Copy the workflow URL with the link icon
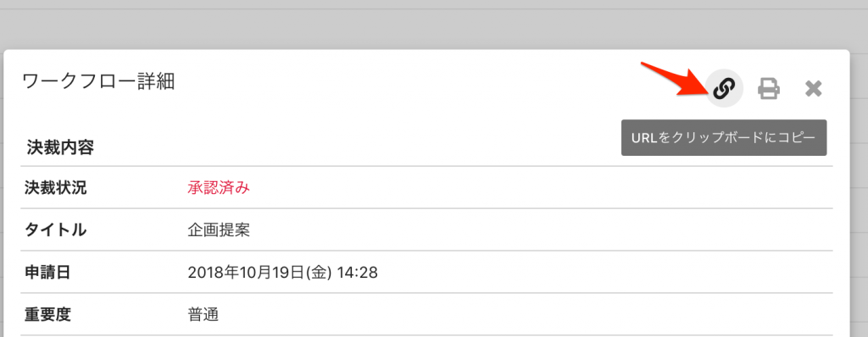 tap(724, 88)
